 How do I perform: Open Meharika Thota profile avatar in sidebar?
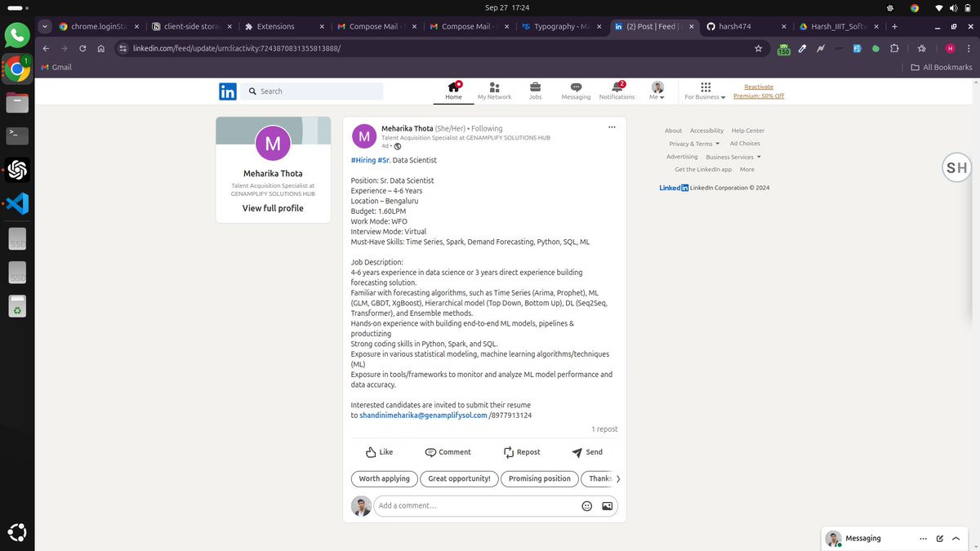pos(273,144)
